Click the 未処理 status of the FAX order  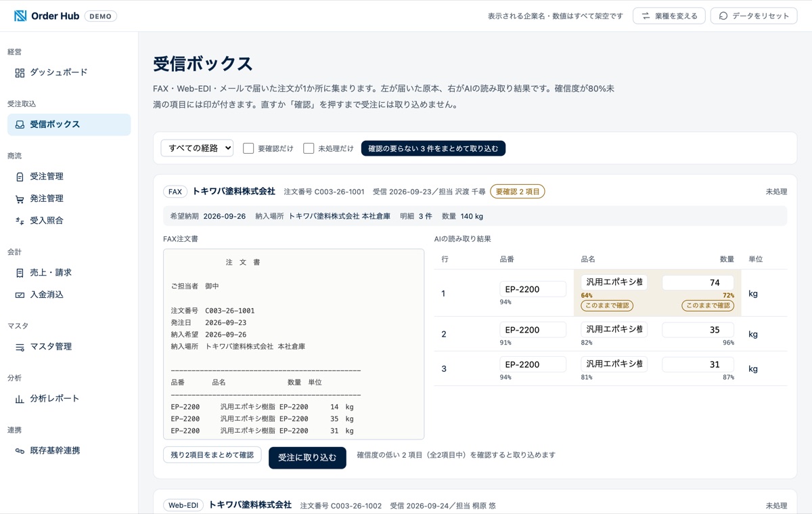point(776,192)
